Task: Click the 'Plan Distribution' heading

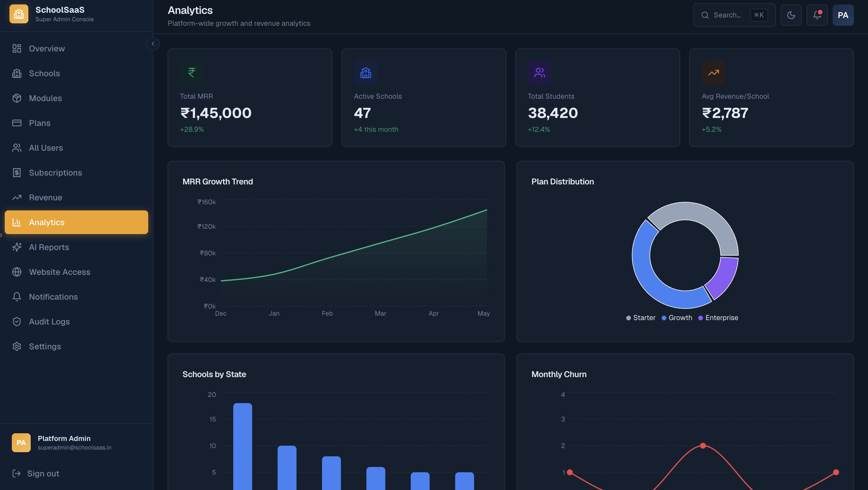Action: point(562,182)
